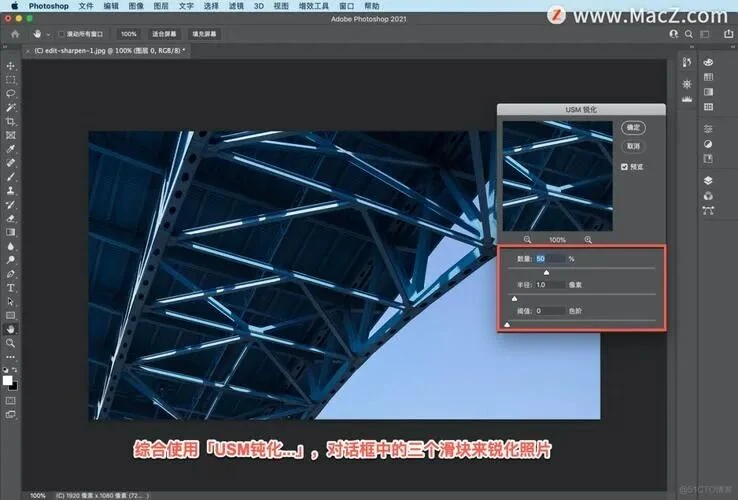This screenshot has height=500, width=738.
Task: Click the zoom out magnifier under preview
Action: click(x=528, y=240)
